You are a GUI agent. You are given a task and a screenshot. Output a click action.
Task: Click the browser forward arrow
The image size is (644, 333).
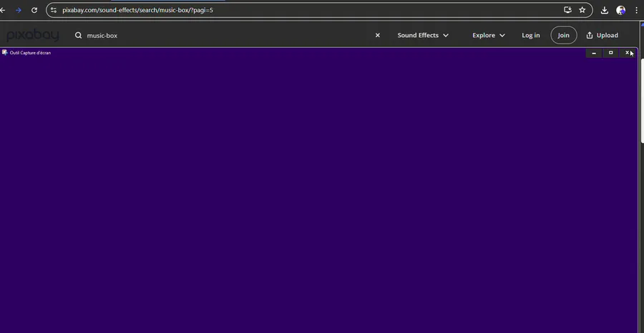(x=18, y=10)
